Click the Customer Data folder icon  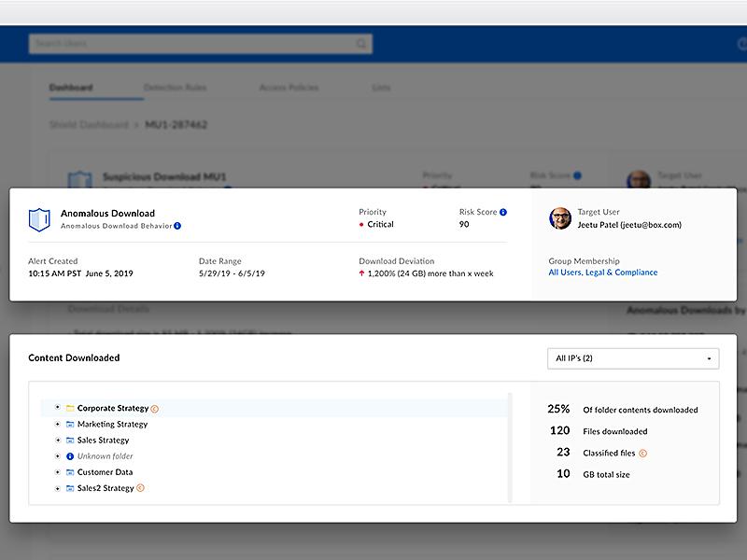tap(70, 472)
